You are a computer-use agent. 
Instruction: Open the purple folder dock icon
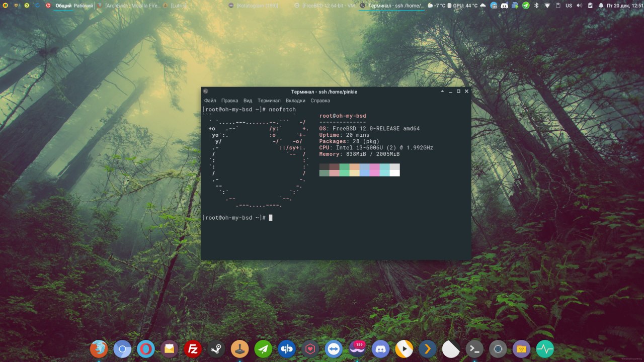pos(521,348)
